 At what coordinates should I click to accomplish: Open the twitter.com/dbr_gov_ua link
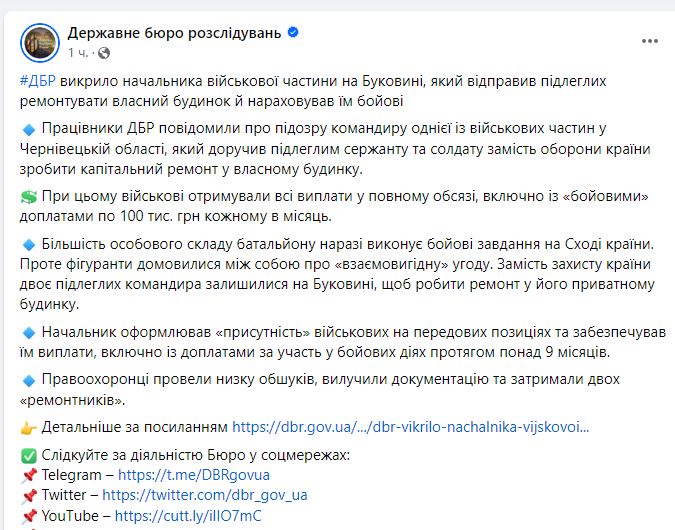click(204, 495)
